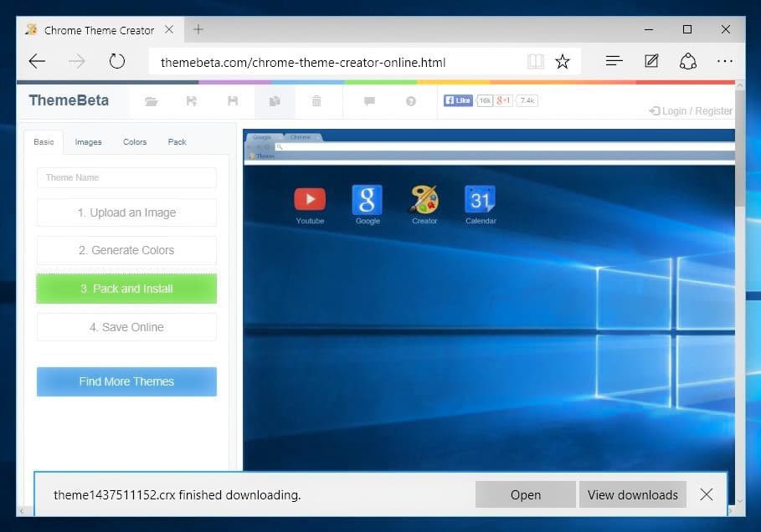The image size is (761, 532).
Task: Click the trash delete icon in toolbar
Action: (316, 101)
